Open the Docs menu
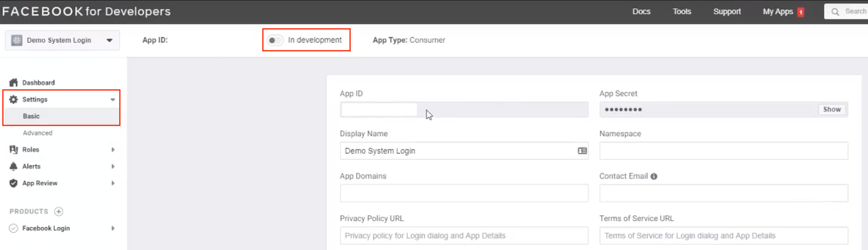 click(x=641, y=12)
